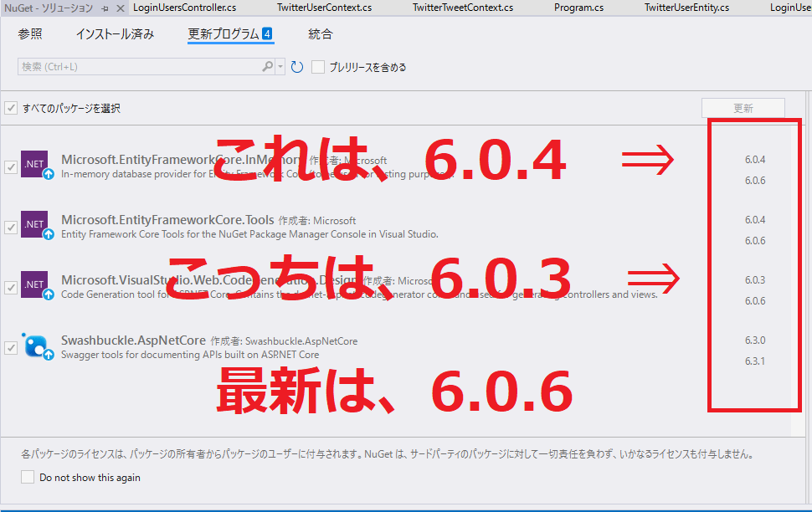This screenshot has height=512, width=812.
Task: Enable the Do not show this again checkbox
Action: [x=28, y=478]
